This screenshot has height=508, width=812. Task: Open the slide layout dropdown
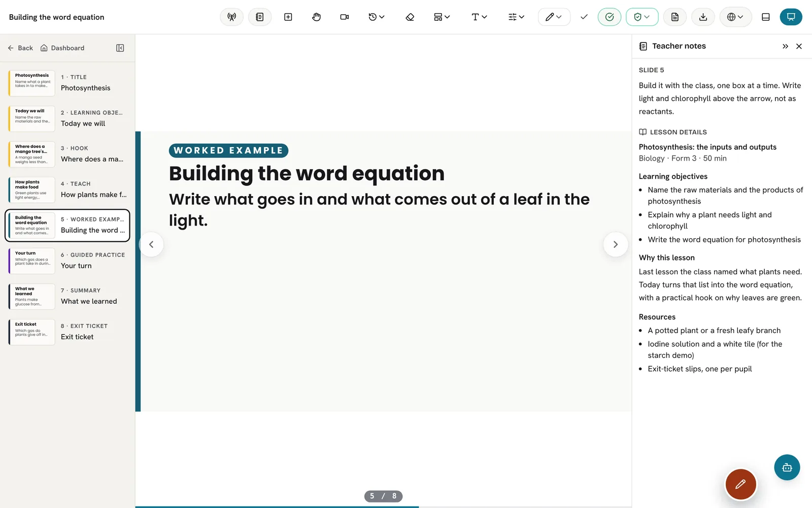click(442, 17)
